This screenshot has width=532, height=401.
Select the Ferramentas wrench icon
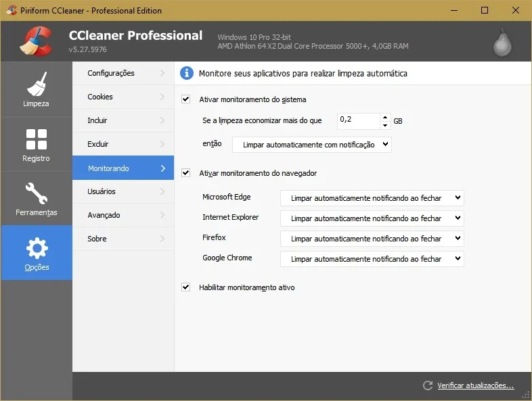[x=37, y=193]
